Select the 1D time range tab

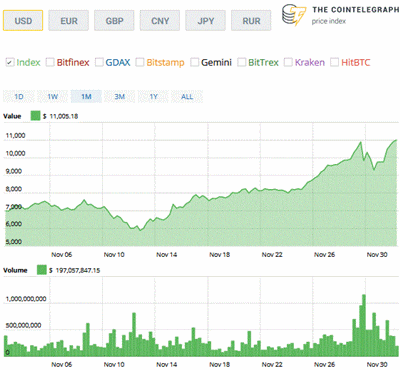[19, 97]
